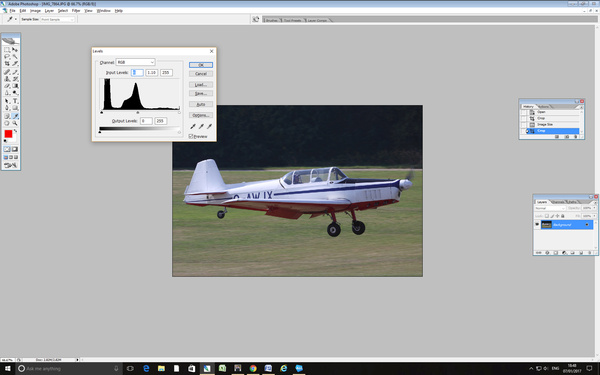
Task: Open the Filter menu
Action: 76,11
